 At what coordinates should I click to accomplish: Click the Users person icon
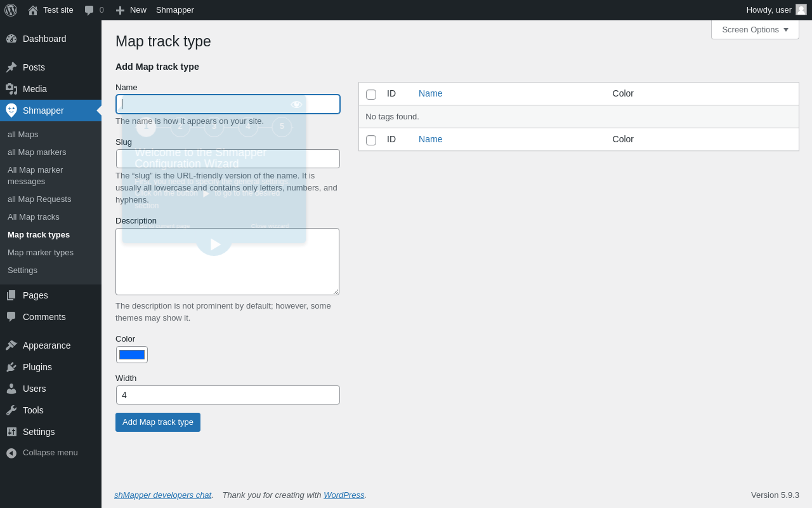pyautogui.click(x=11, y=389)
